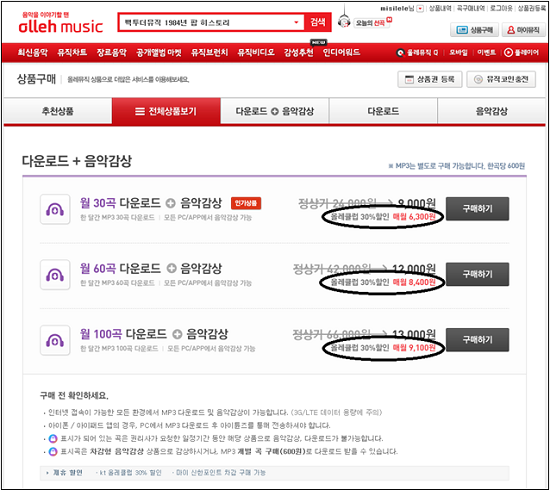
Task: Open the 상품권 등록 button
Action: (430, 79)
